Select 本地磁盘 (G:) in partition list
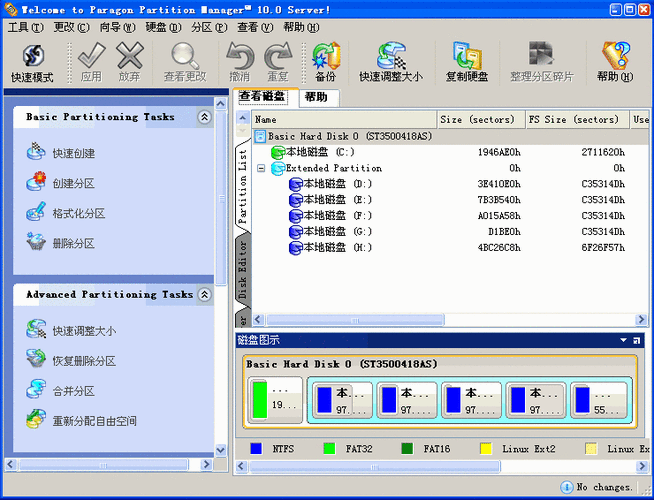The image size is (654, 500). pos(330,231)
